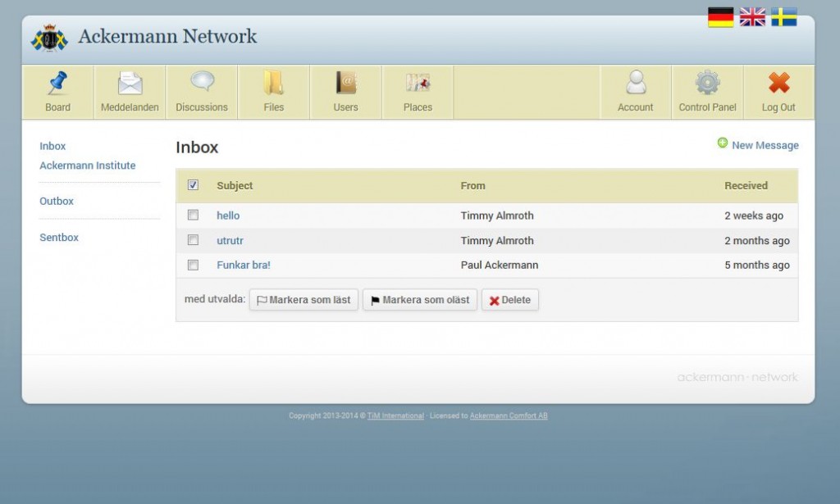Uncheck the select-all checkbox in header

pos(193,185)
